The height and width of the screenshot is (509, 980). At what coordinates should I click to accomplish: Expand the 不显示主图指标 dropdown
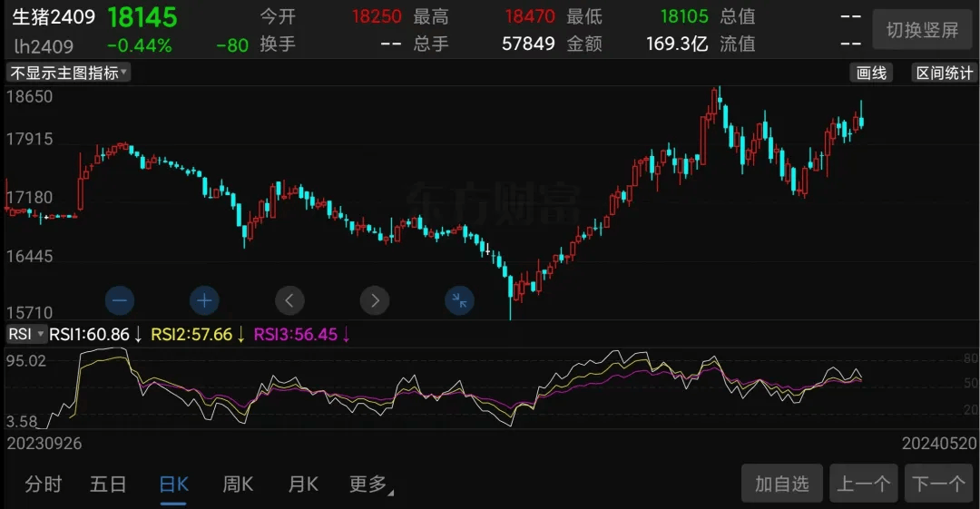click(68, 73)
